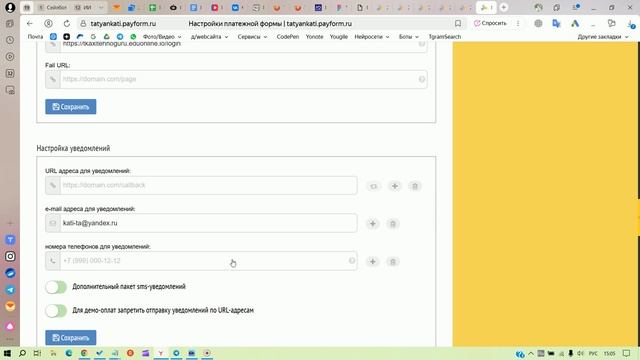Toggle additional sms notifications package switch
Screen dimensions: 640x360
point(56,287)
